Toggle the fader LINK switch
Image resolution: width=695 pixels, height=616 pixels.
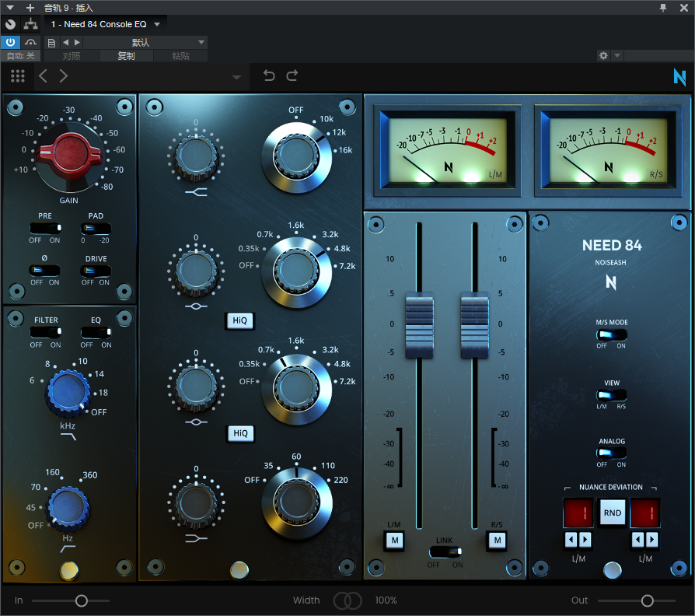[x=445, y=551]
